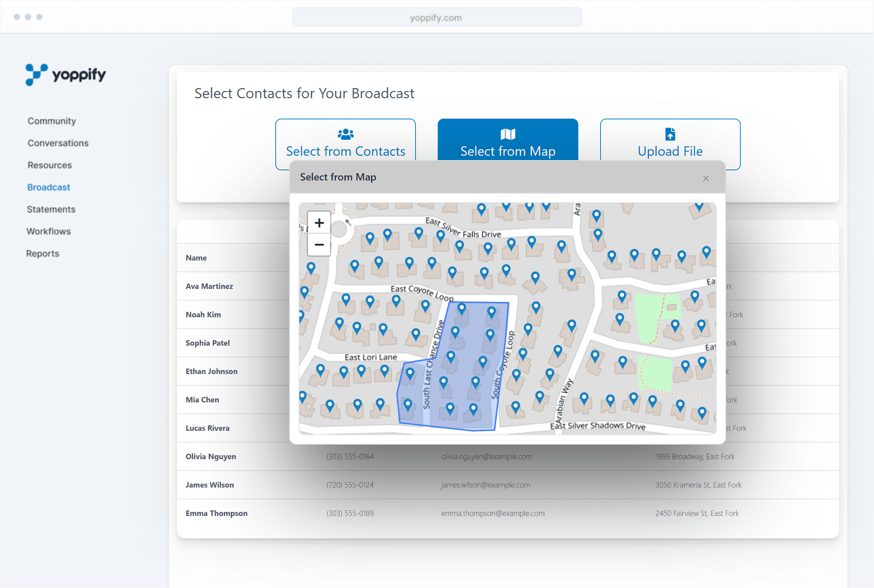Image resolution: width=874 pixels, height=588 pixels.
Task: Click the yoppify.com address bar
Action: coord(437,17)
